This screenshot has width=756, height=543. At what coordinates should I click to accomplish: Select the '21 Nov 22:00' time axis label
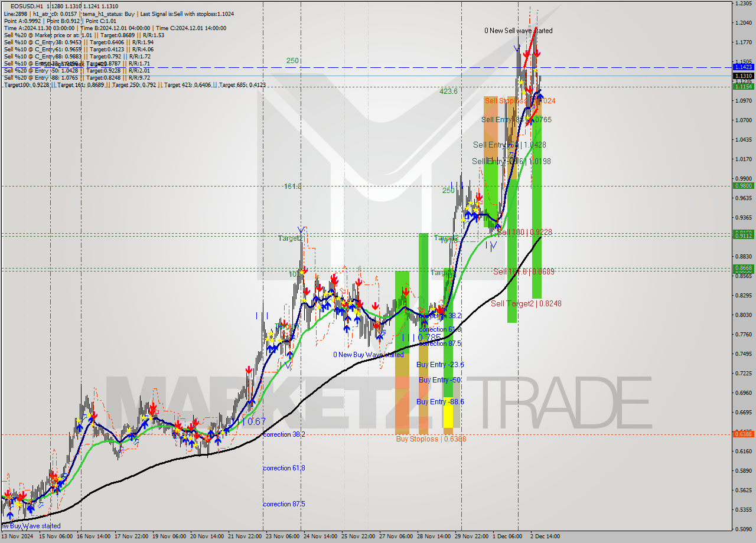(x=245, y=537)
